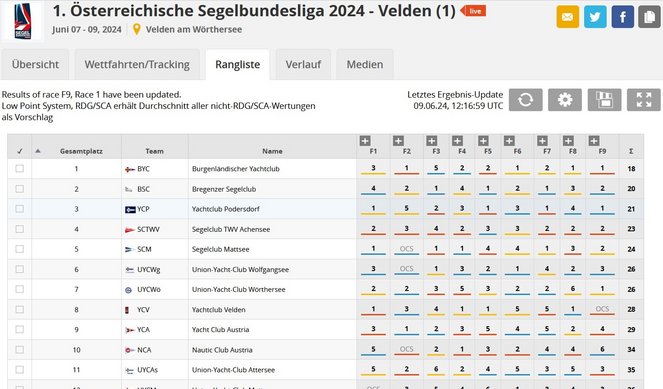Open the Wettfahrten/Tracking tab

tap(137, 65)
